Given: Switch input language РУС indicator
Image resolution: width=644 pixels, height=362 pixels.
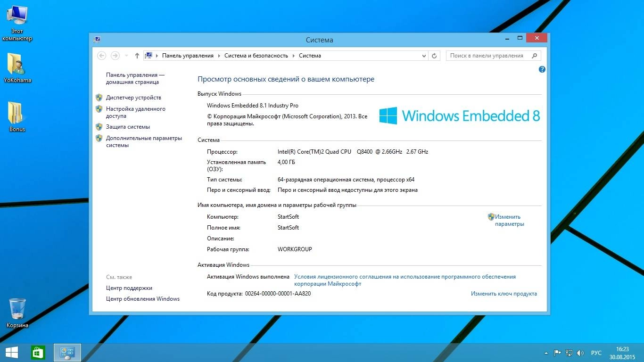Looking at the screenshot, I should pyautogui.click(x=596, y=353).
